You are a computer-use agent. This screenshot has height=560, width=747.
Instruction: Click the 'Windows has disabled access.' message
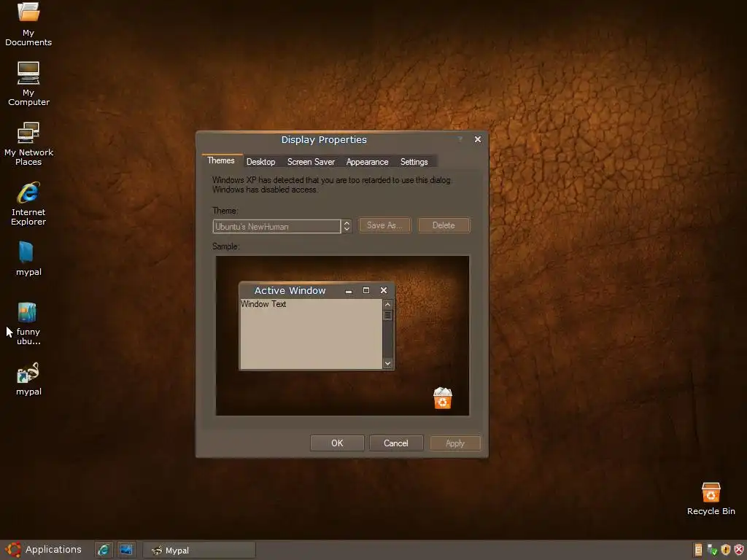point(265,190)
